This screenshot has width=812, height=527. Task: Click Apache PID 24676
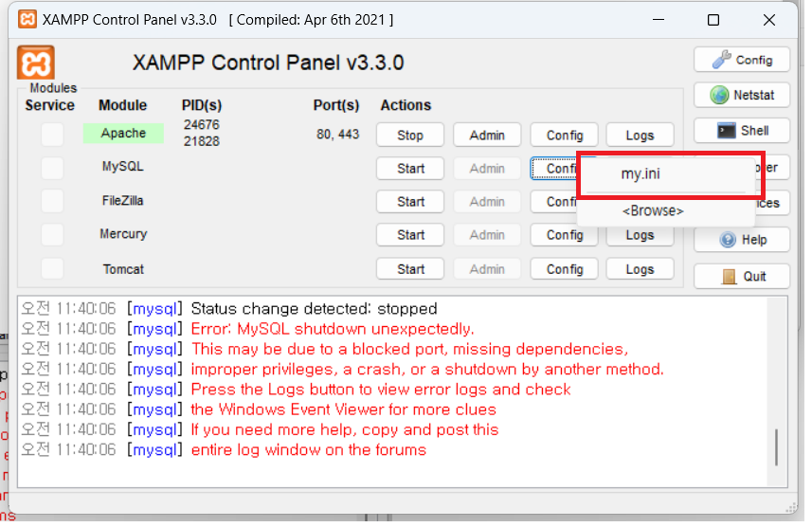202,125
